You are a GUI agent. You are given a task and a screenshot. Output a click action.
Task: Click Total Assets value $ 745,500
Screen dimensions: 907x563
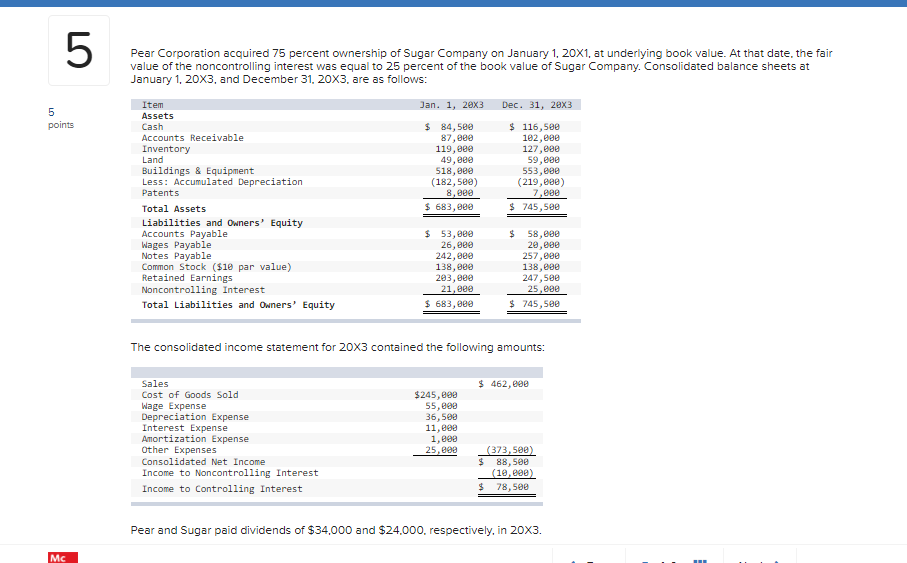coord(534,207)
